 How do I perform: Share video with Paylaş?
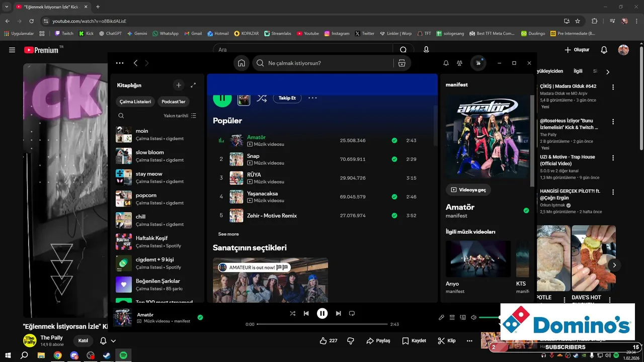(378, 341)
